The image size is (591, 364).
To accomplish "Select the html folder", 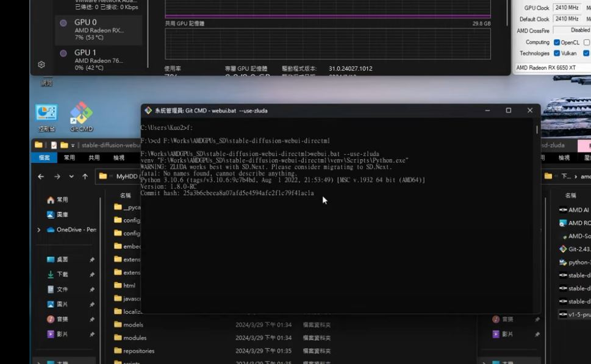I will click(x=125, y=285).
